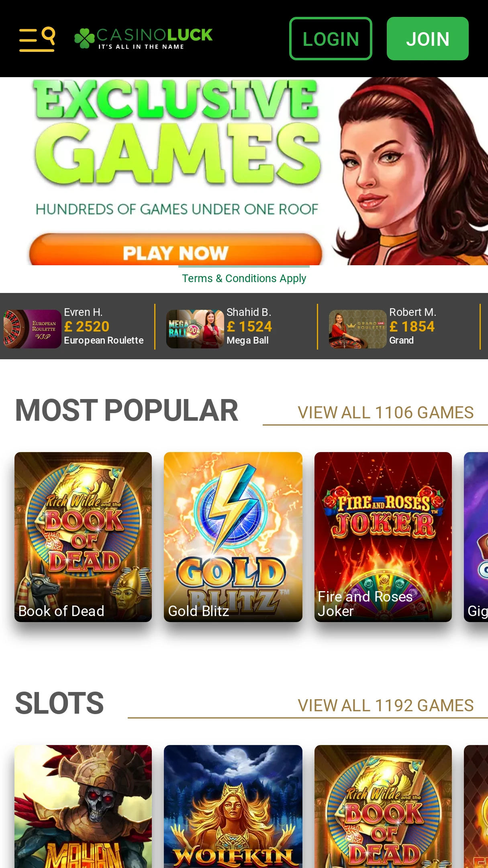Click the CasinoLuck clover logo
This screenshot has width=488, height=868.
(x=143, y=39)
